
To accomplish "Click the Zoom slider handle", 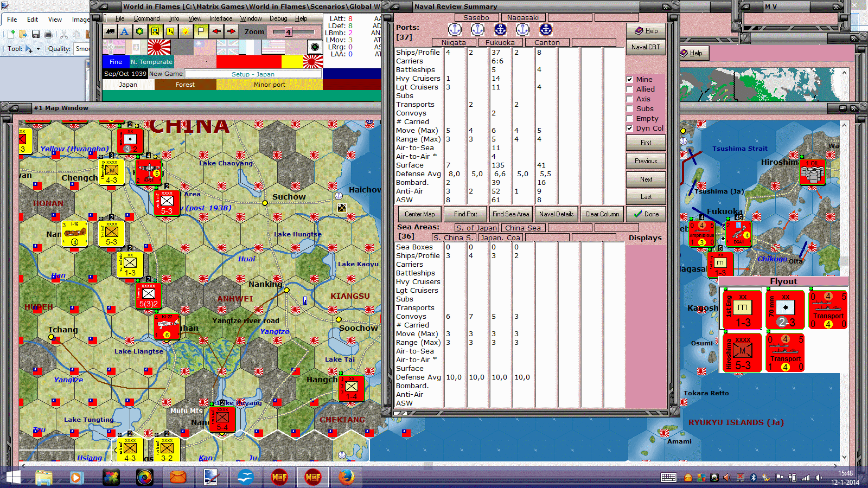I will [x=288, y=32].
